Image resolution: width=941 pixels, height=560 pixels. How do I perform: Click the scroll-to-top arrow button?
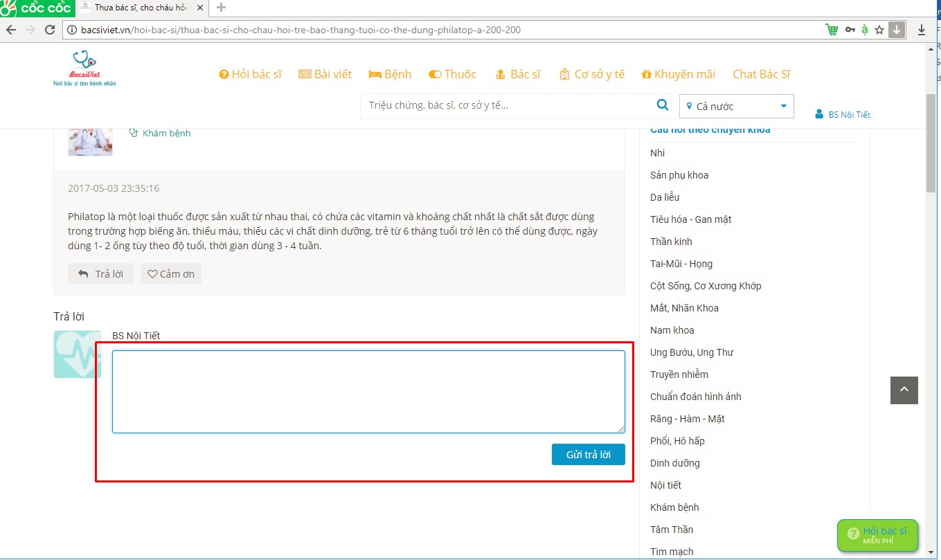904,390
